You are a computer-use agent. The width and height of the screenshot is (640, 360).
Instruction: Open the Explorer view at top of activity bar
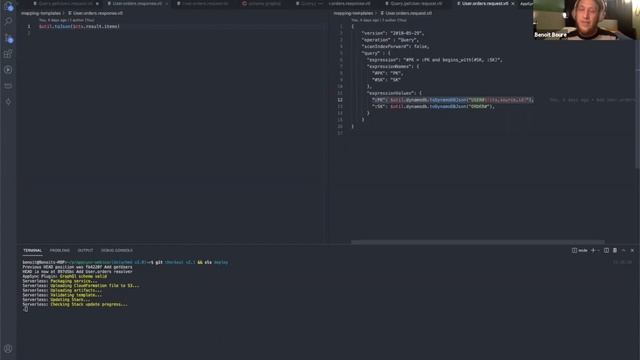pos(8,6)
